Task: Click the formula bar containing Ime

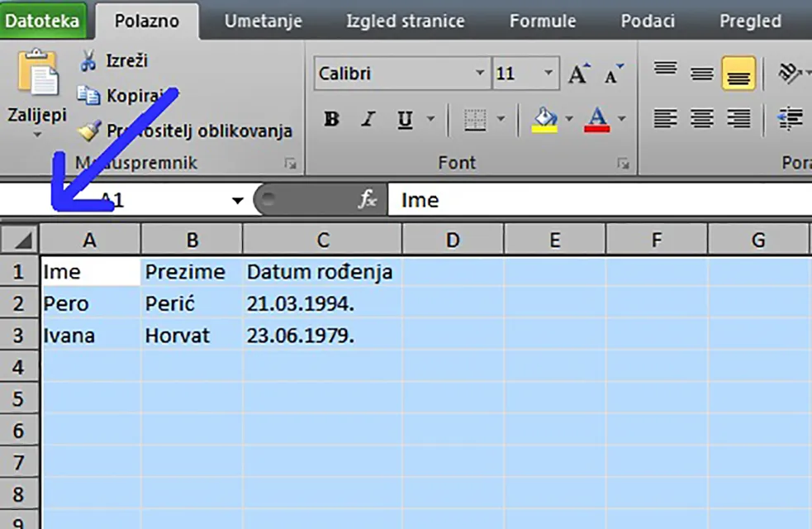Action: coord(600,199)
